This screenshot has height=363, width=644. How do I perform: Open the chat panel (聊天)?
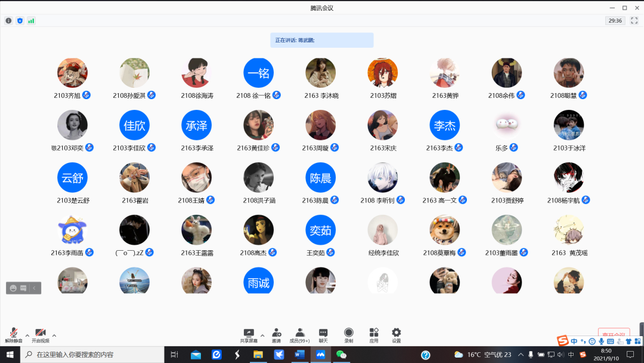point(323,333)
